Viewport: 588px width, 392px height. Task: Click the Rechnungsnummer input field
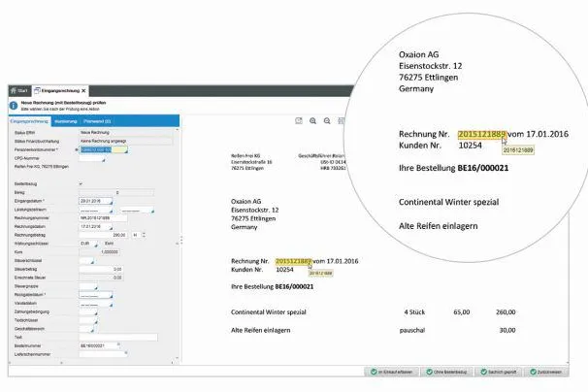pos(103,218)
